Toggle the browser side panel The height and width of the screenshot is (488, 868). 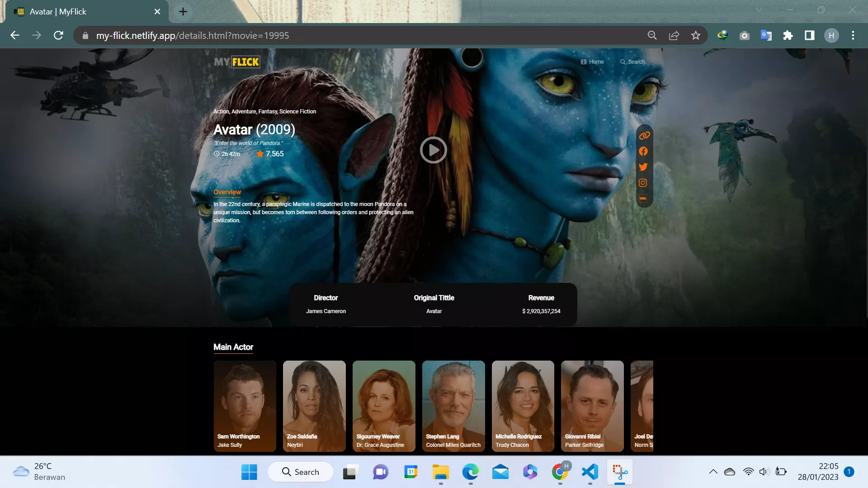point(810,35)
